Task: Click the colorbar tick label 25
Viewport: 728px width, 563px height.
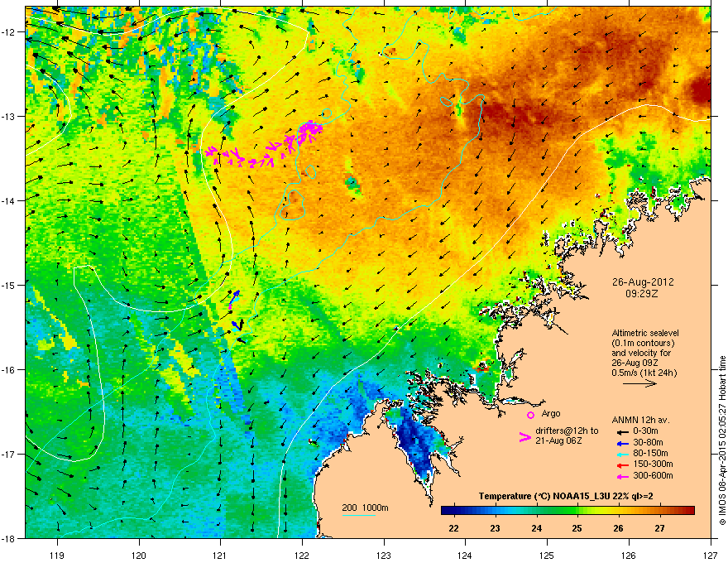Action: (x=577, y=528)
